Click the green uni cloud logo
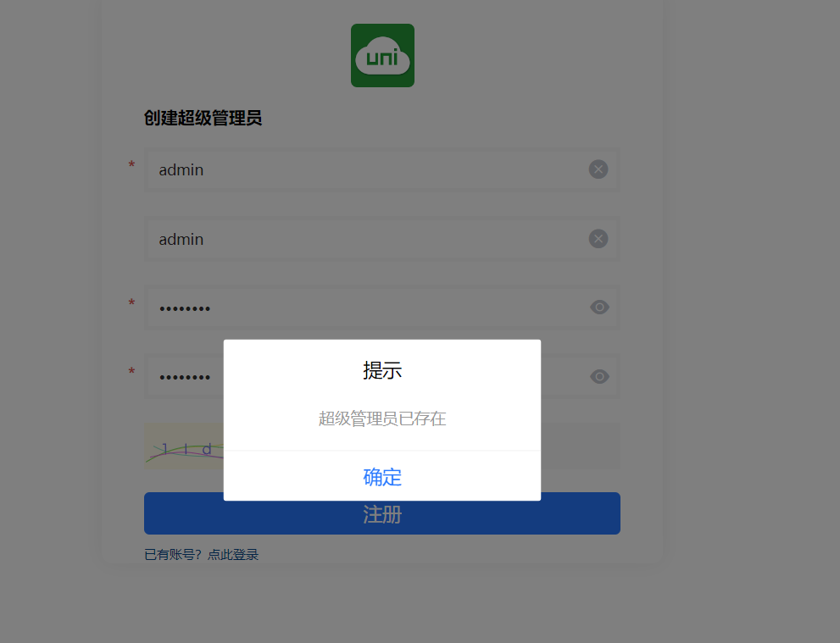Image resolution: width=840 pixels, height=643 pixels. pos(382,55)
